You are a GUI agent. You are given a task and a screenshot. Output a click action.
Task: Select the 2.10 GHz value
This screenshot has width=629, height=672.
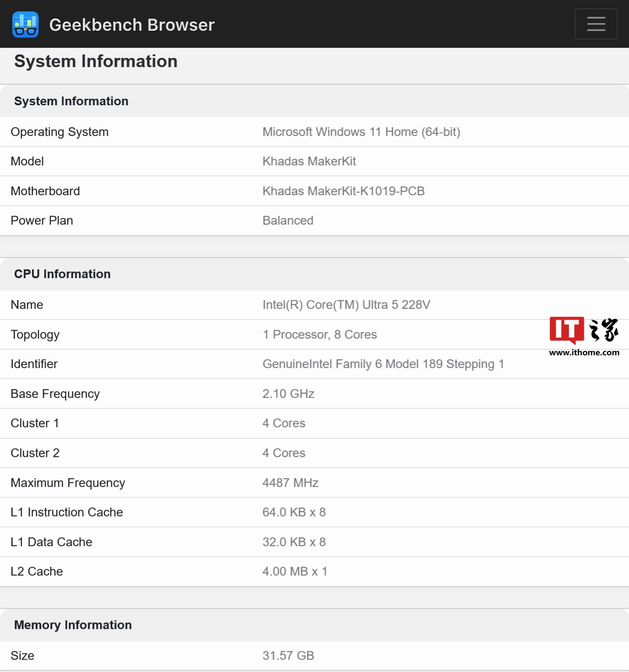click(288, 394)
